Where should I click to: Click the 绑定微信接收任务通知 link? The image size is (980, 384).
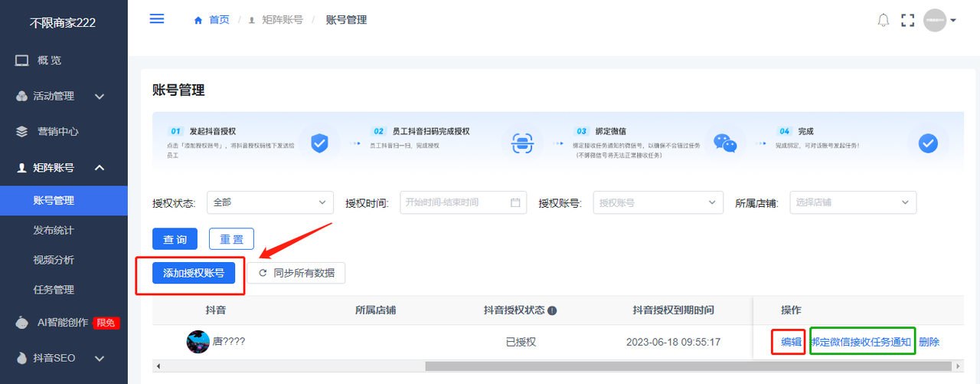862,342
